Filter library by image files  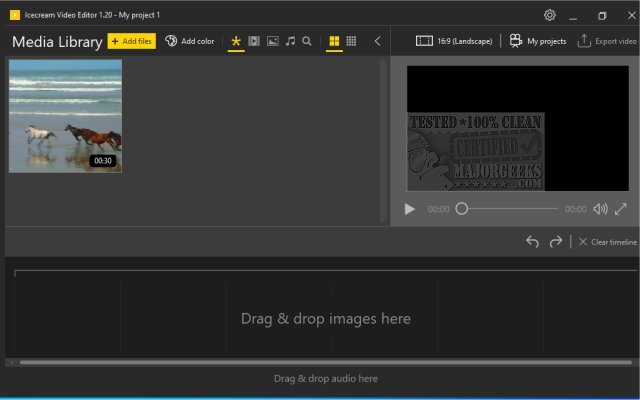(272, 41)
